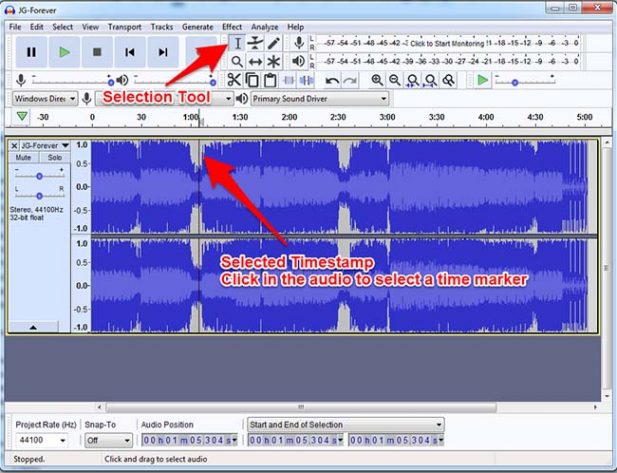617x473 pixels.
Task: Fit selection to window width
Action: pos(413,80)
